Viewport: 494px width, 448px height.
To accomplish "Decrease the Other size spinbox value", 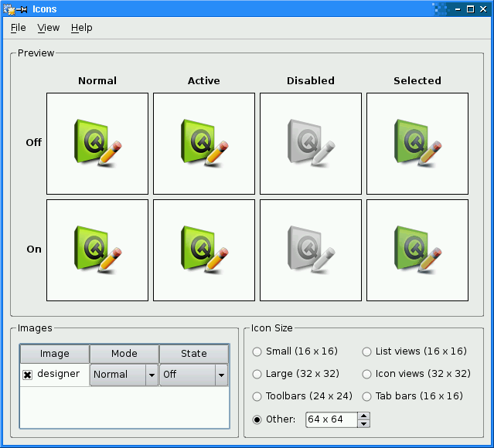I will (363, 423).
